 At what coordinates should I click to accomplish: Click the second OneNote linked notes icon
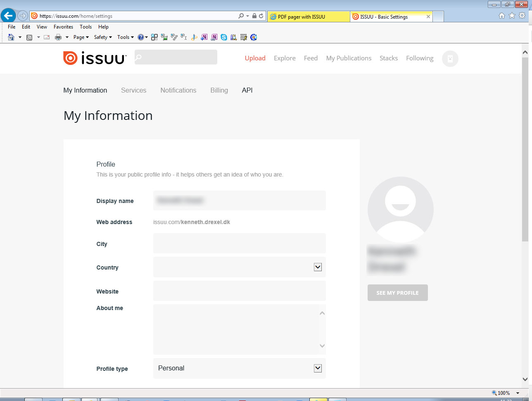click(x=214, y=37)
